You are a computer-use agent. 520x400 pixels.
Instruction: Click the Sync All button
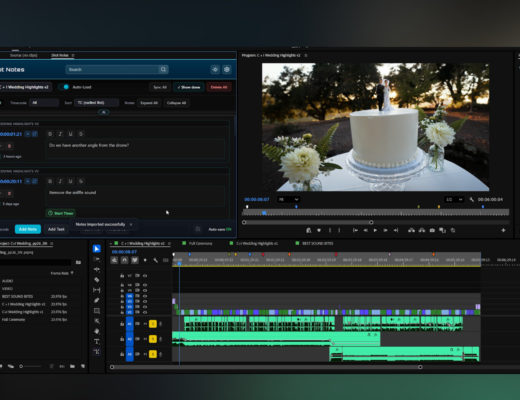(x=160, y=87)
